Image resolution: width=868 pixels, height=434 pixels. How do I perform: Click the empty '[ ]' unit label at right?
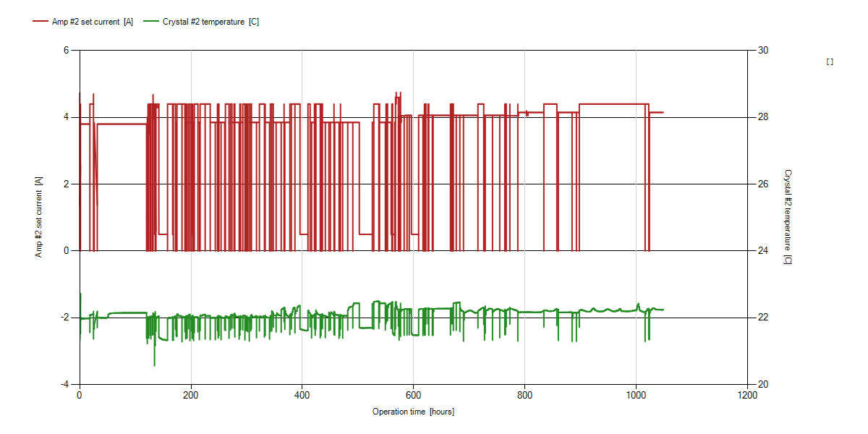[830, 62]
